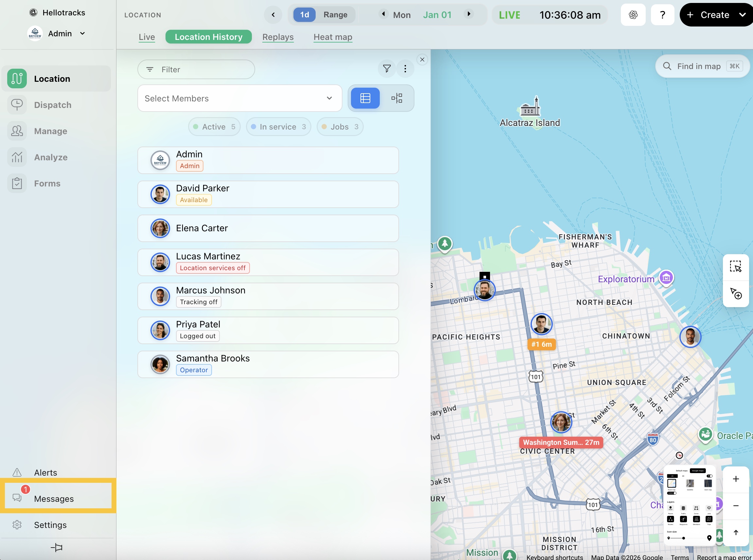
Task: Open the Forms section in sidebar
Action: click(56, 183)
